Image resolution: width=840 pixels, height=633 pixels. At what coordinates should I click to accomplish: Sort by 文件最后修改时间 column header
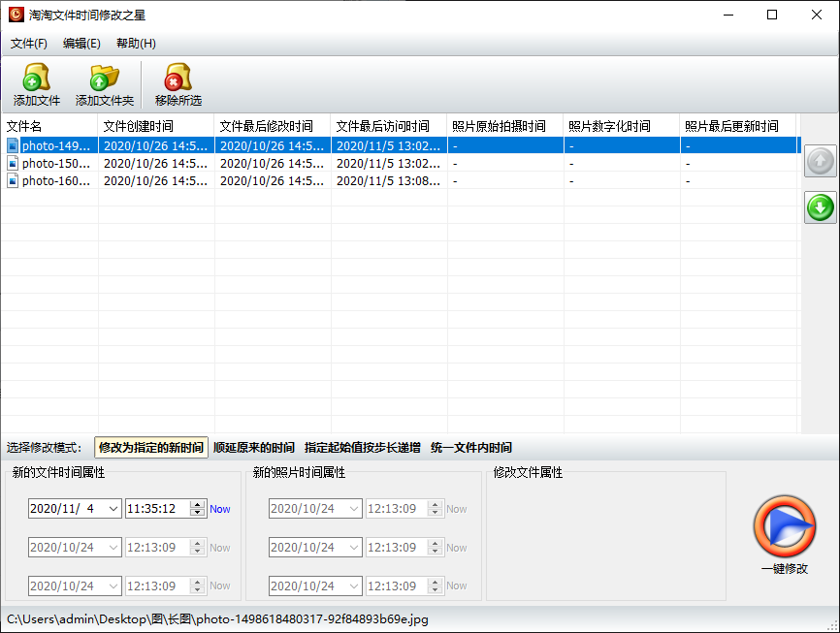pyautogui.click(x=273, y=126)
